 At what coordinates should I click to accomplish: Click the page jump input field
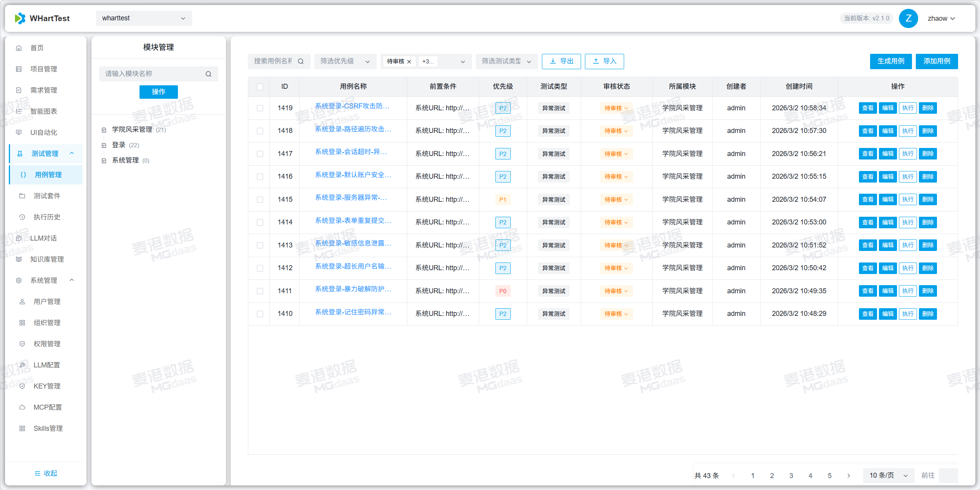pos(948,475)
